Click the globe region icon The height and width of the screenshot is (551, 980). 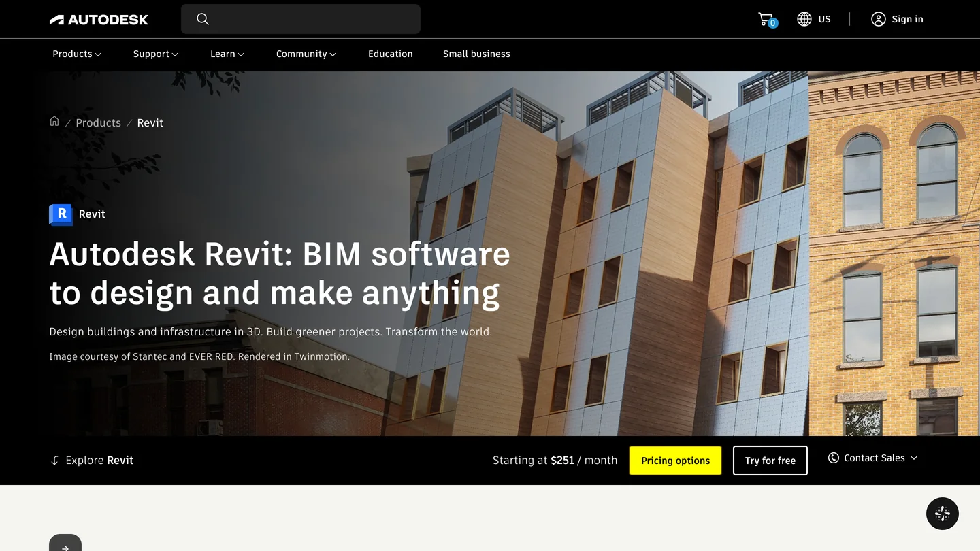(x=804, y=19)
